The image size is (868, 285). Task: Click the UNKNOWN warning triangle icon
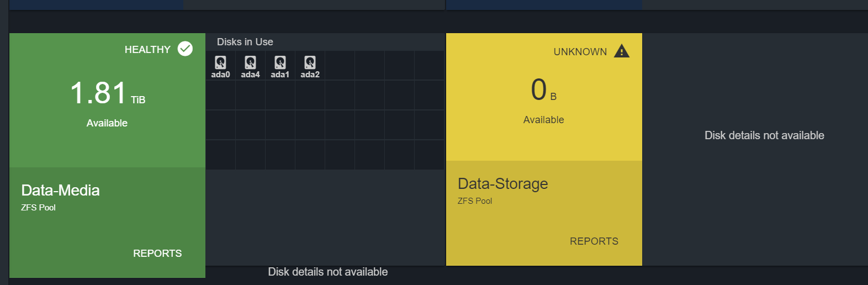[621, 51]
